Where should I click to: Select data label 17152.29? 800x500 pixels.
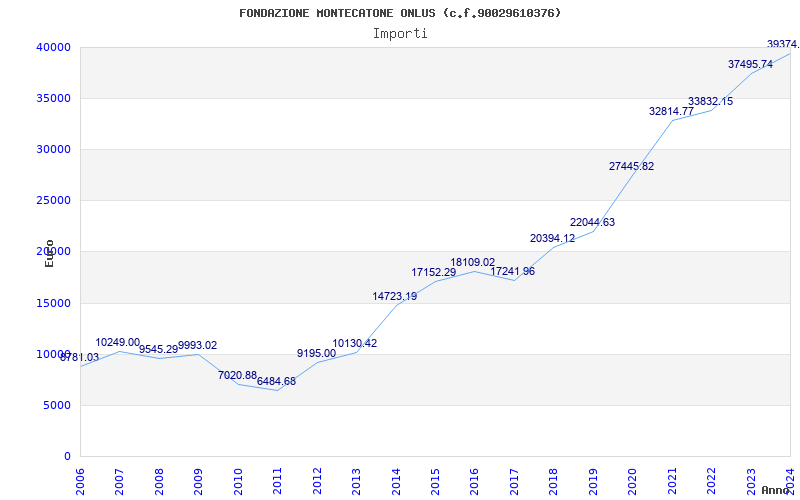434,272
